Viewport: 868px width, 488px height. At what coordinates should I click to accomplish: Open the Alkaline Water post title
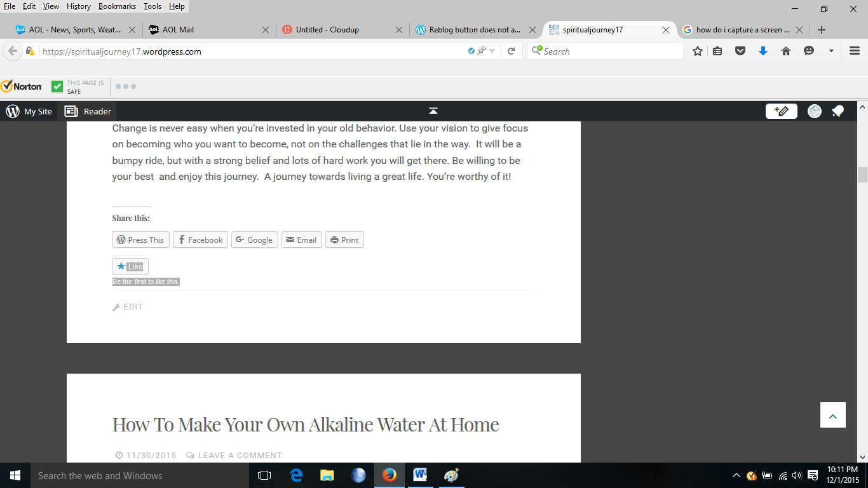[x=306, y=424]
